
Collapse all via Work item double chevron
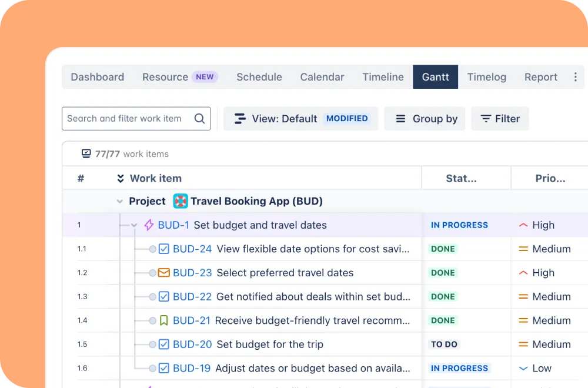click(x=121, y=179)
